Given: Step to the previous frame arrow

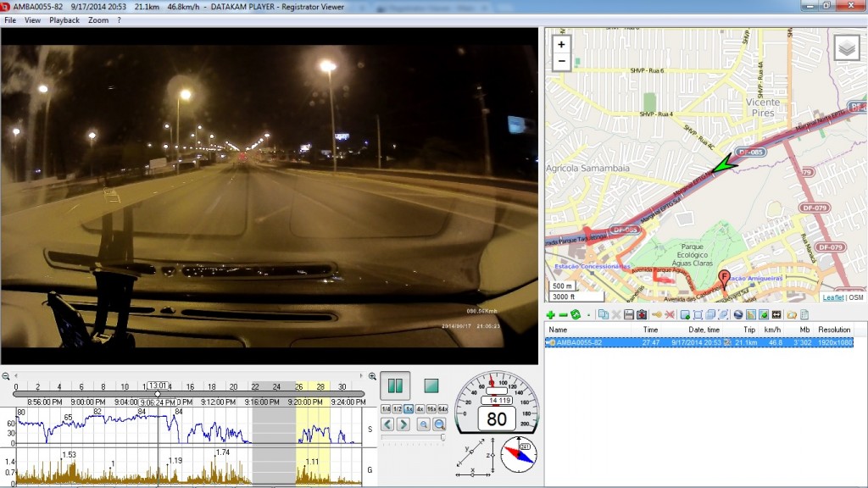Looking at the screenshot, I should [x=387, y=424].
